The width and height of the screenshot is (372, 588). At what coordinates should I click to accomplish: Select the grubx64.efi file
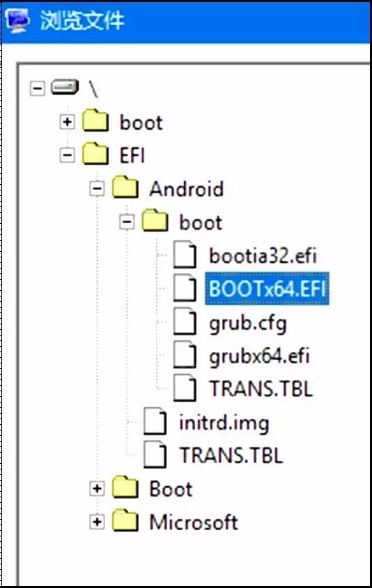tap(260, 356)
